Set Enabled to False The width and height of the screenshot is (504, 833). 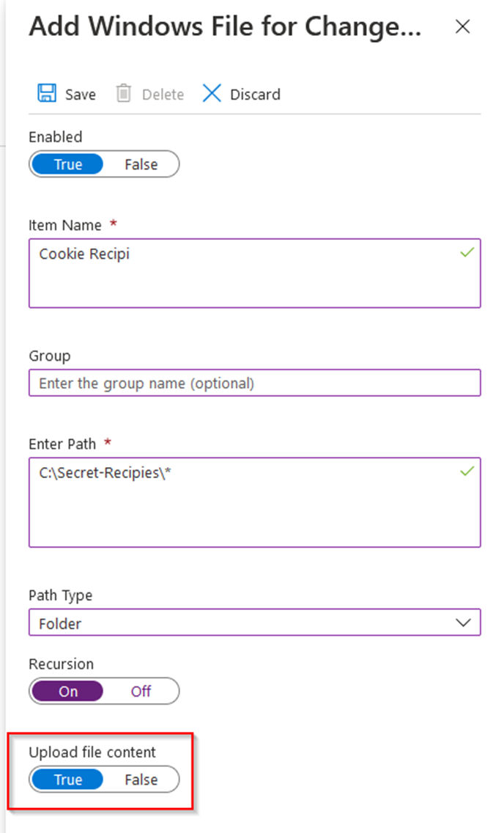point(141,164)
